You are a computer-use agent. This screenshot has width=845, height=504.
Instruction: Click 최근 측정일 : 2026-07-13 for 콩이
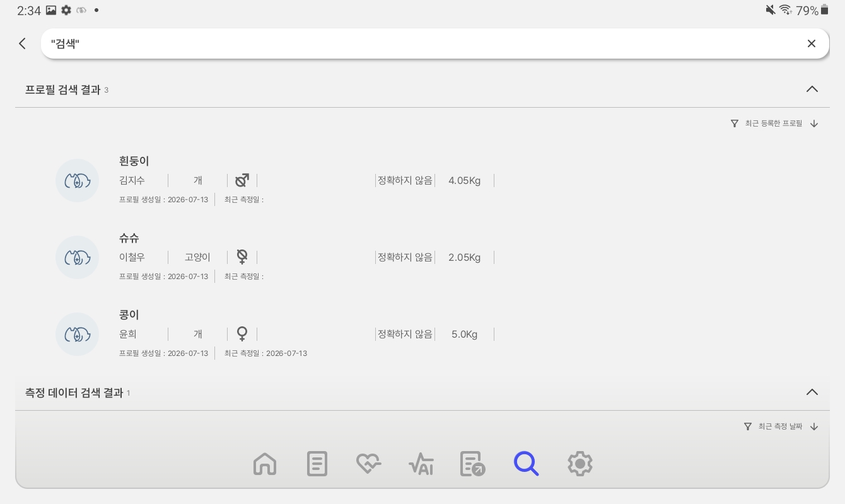265,353
